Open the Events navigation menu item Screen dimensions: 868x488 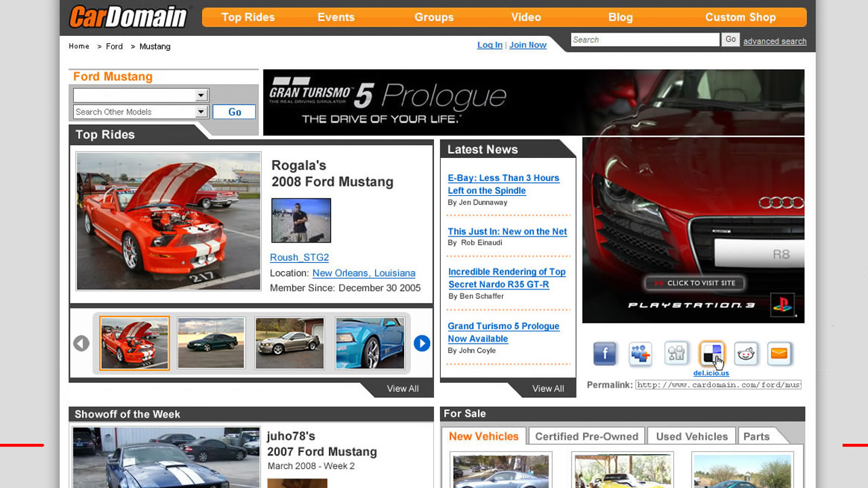point(336,17)
